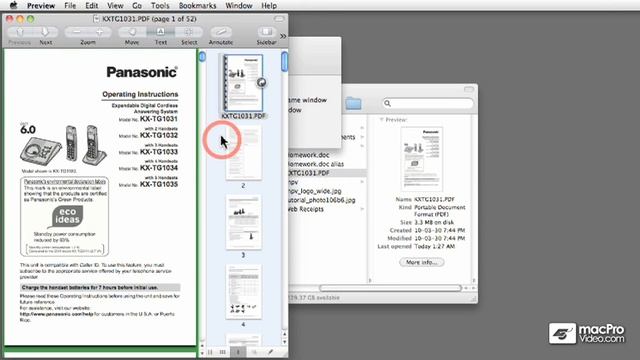The width and height of the screenshot is (640, 360).
Task: Select the Text selection tool
Action: (x=160, y=32)
